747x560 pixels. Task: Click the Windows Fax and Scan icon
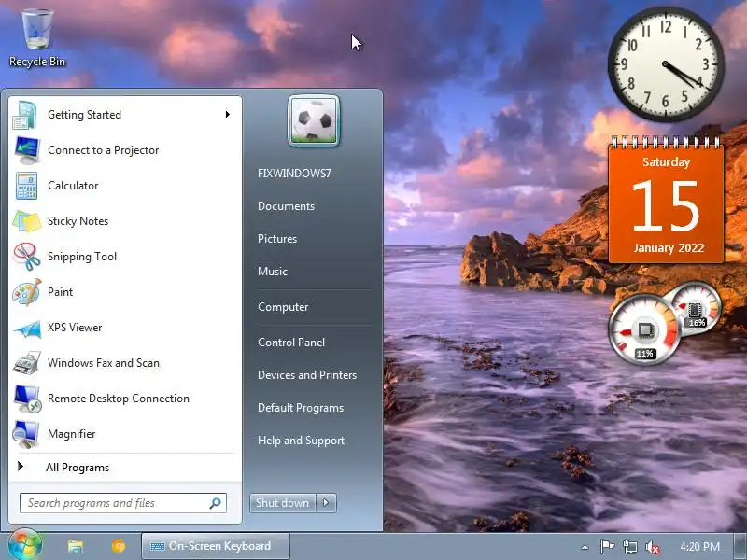(27, 363)
